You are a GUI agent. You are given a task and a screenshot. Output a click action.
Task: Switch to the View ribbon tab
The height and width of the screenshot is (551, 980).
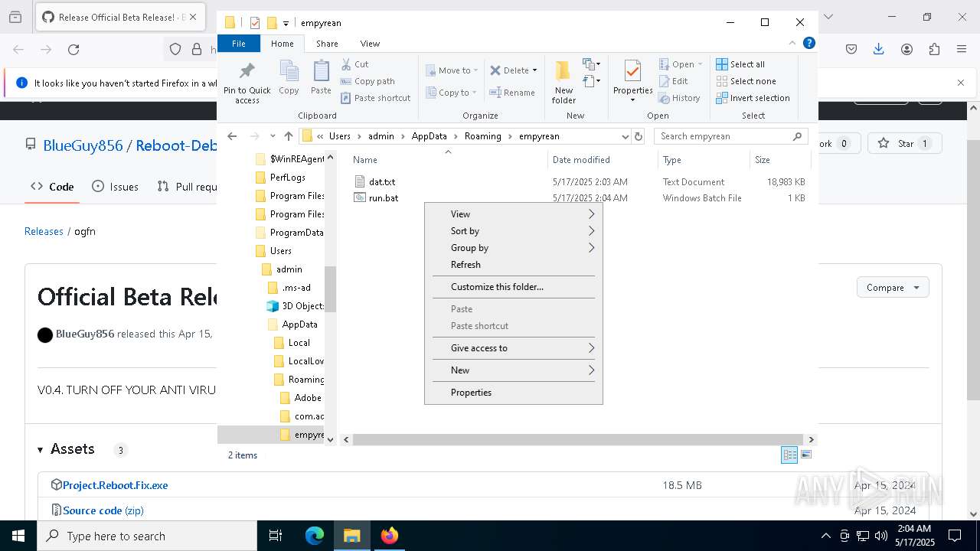coord(370,44)
